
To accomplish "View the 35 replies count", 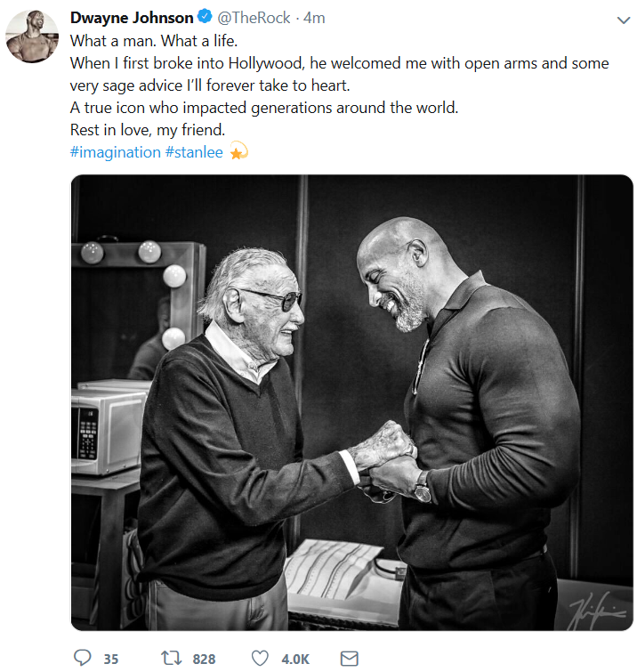I will (x=111, y=659).
